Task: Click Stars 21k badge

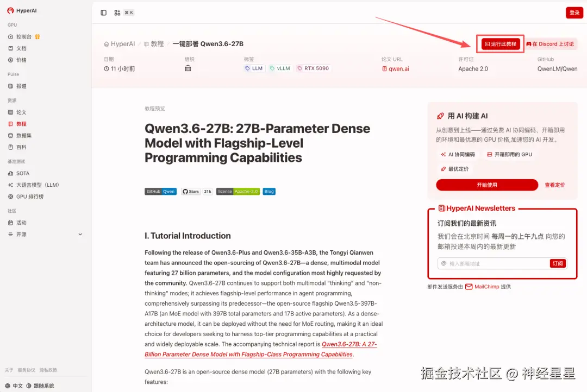Action: point(197,192)
